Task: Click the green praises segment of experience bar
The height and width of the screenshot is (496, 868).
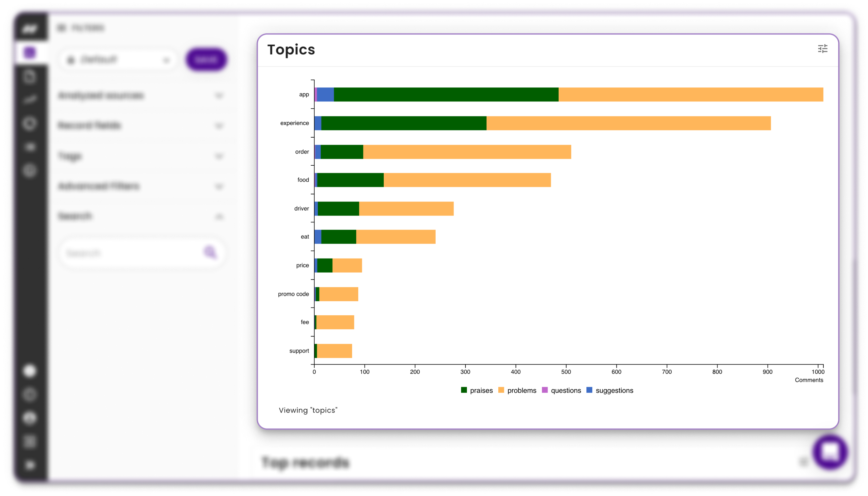Action: [x=404, y=123]
